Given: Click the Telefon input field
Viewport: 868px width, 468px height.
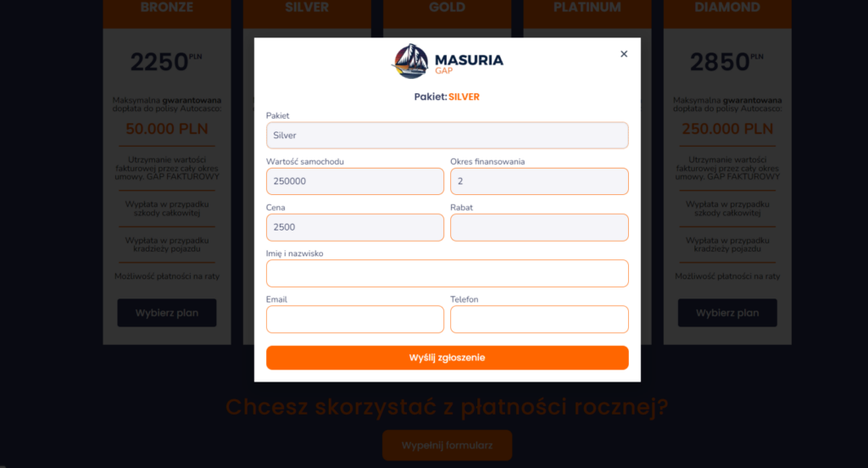Looking at the screenshot, I should click(539, 319).
